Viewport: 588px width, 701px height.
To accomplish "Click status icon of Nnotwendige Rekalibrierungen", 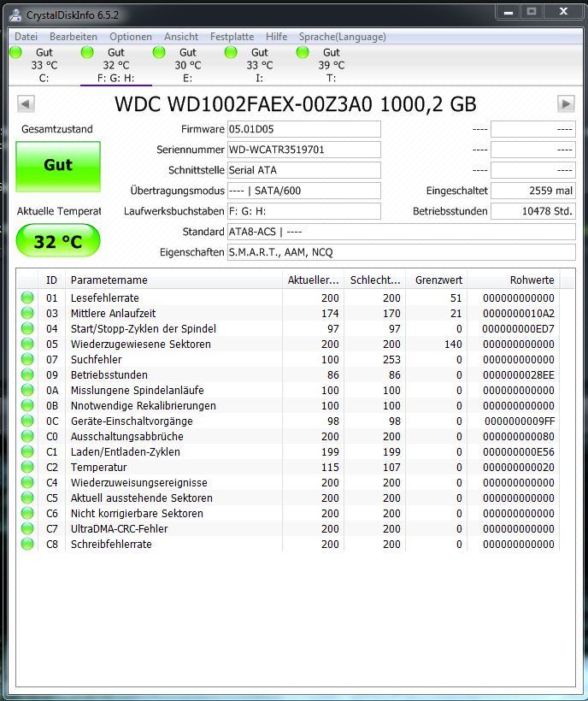I will (27, 405).
